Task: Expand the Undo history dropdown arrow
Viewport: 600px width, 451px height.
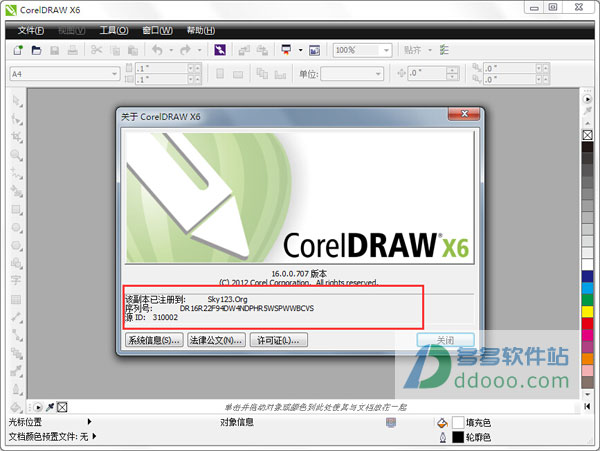Action: [171, 50]
